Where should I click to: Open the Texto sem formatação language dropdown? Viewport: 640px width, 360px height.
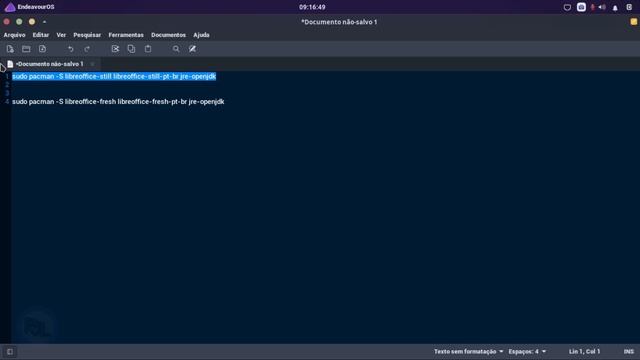pyautogui.click(x=469, y=351)
